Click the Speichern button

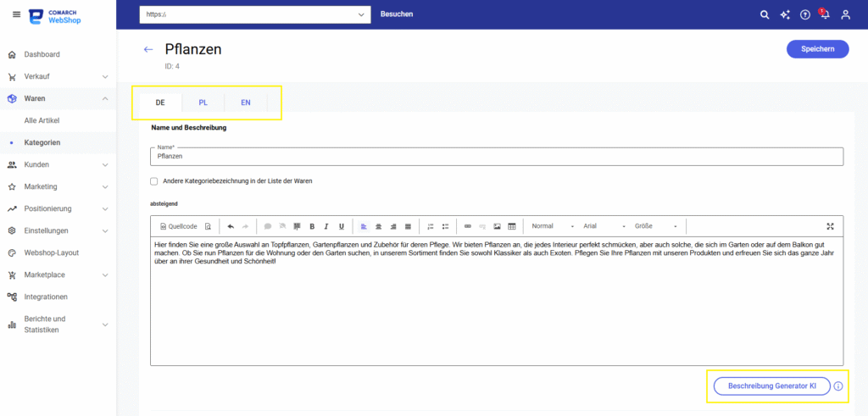coord(818,48)
